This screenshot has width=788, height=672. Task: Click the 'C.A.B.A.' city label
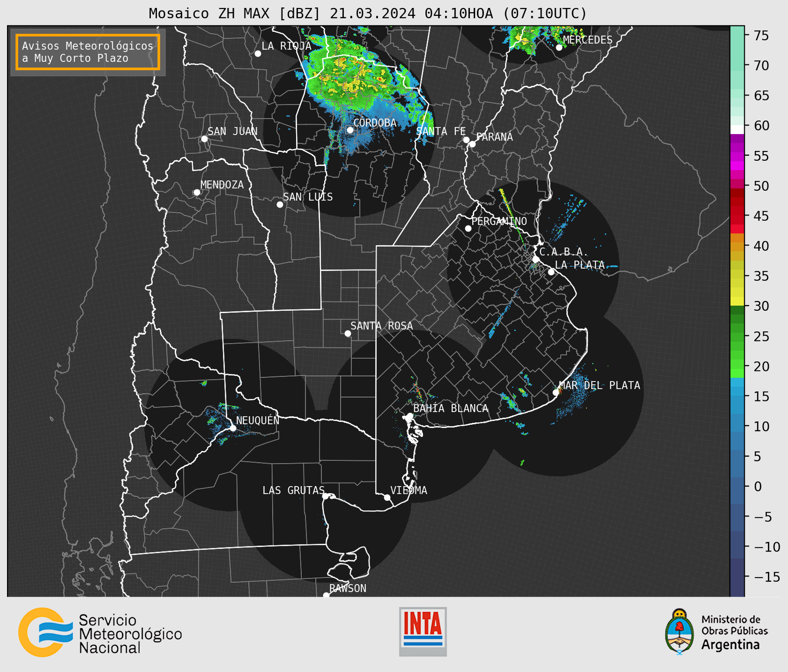564,252
